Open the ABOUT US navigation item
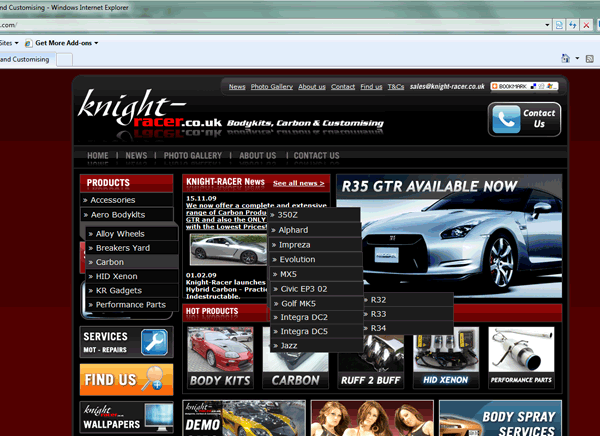 point(258,155)
